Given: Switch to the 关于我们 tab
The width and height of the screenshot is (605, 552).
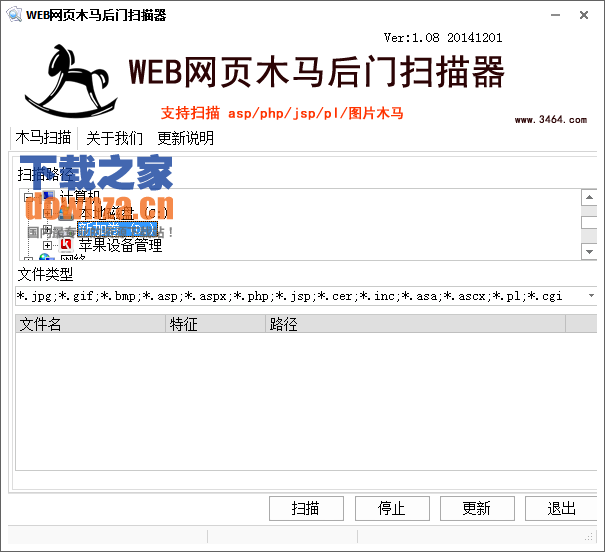Looking at the screenshot, I should click(x=115, y=138).
